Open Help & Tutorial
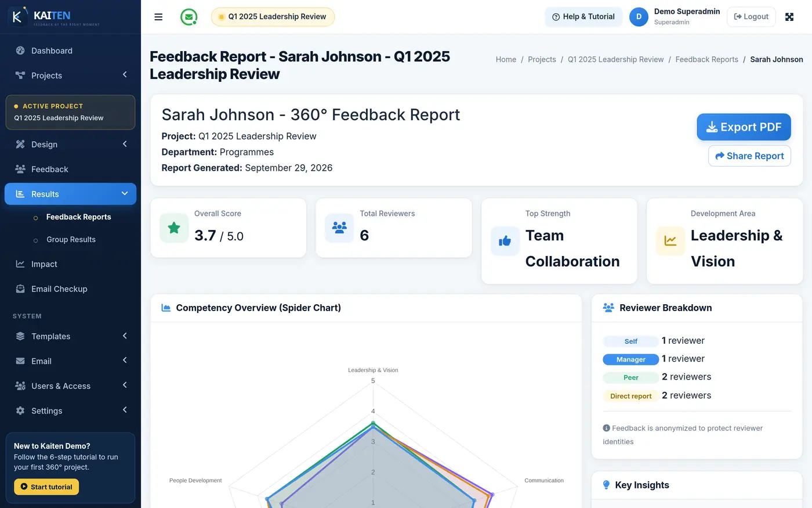812x508 pixels. [x=583, y=17]
